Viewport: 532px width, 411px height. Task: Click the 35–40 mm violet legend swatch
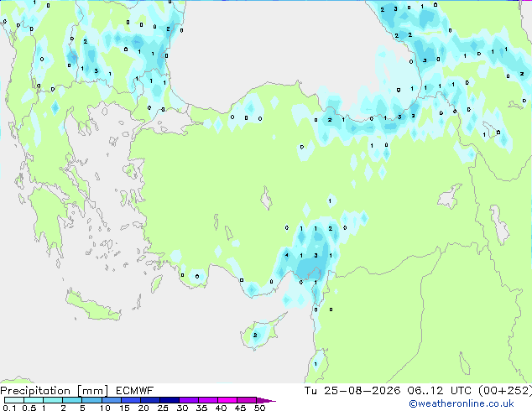click(x=207, y=400)
